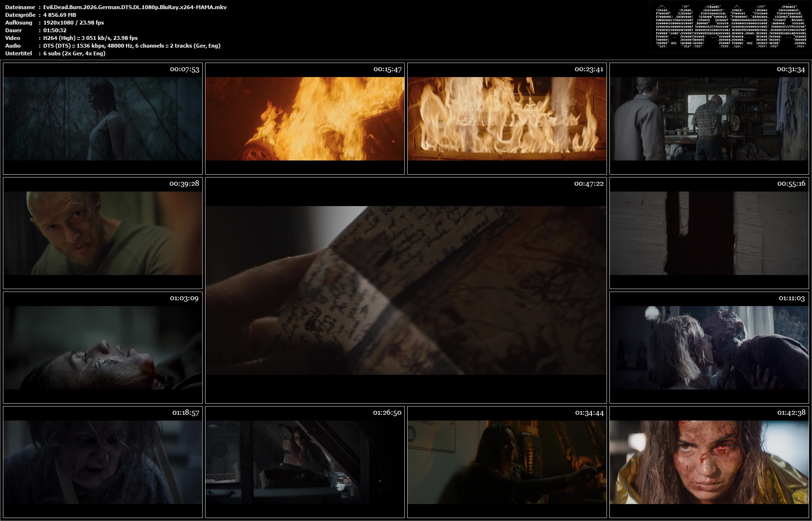Click the white wall thumbnail at 00:55:16
812x521 pixels.
(x=709, y=233)
